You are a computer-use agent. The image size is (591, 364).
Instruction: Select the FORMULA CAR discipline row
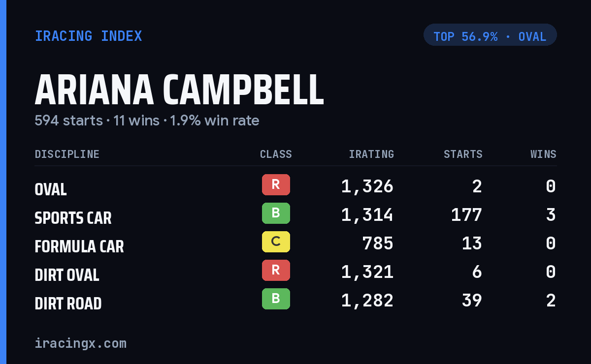[295, 244]
